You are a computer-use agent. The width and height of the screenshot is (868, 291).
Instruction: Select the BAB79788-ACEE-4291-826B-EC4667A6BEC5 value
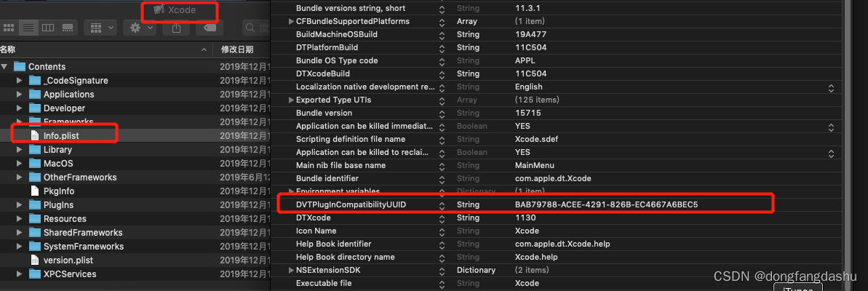(606, 204)
